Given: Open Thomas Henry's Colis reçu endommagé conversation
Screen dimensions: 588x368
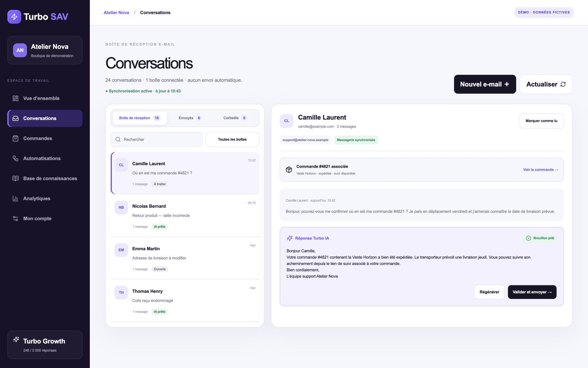Looking at the screenshot, I should (185, 301).
